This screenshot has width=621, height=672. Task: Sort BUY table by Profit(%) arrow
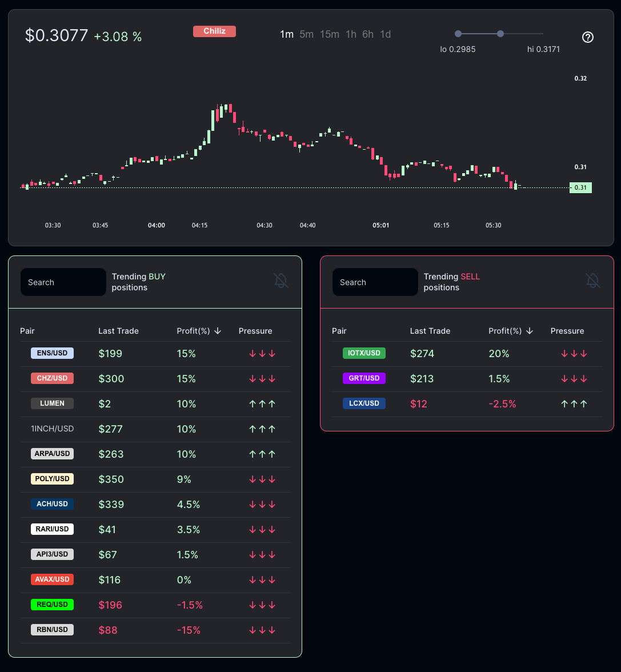point(218,331)
